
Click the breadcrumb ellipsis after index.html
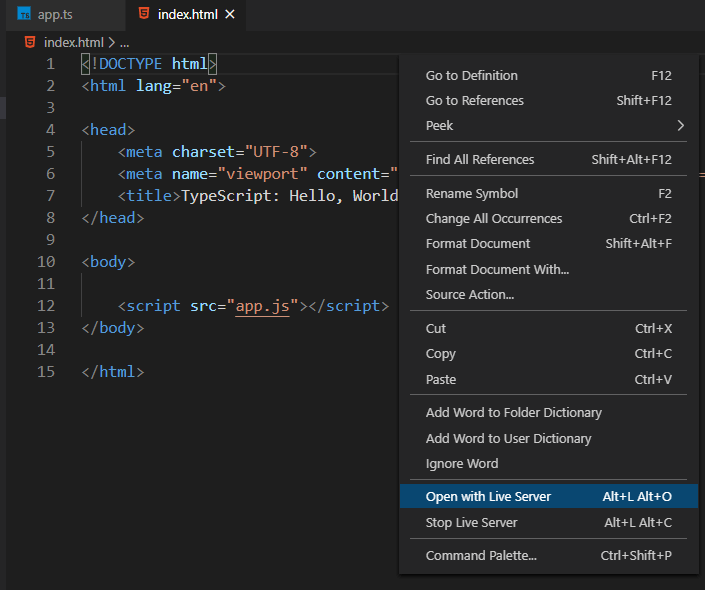coord(124,42)
